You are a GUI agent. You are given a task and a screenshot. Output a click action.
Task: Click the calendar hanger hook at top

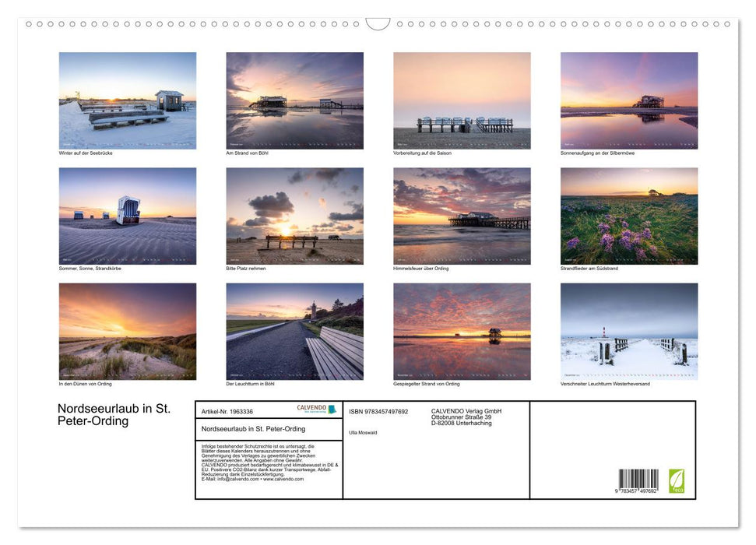tap(378, 24)
